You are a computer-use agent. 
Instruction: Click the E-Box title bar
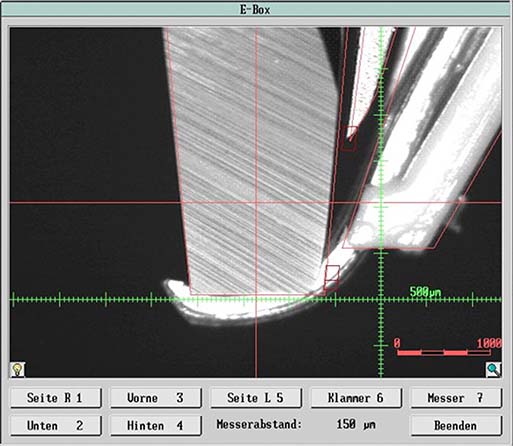(256, 10)
